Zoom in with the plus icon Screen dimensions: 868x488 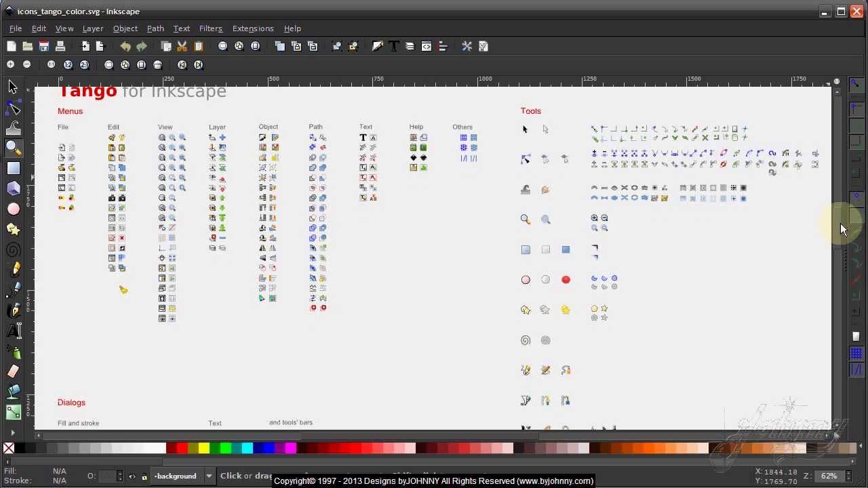[x=10, y=64]
